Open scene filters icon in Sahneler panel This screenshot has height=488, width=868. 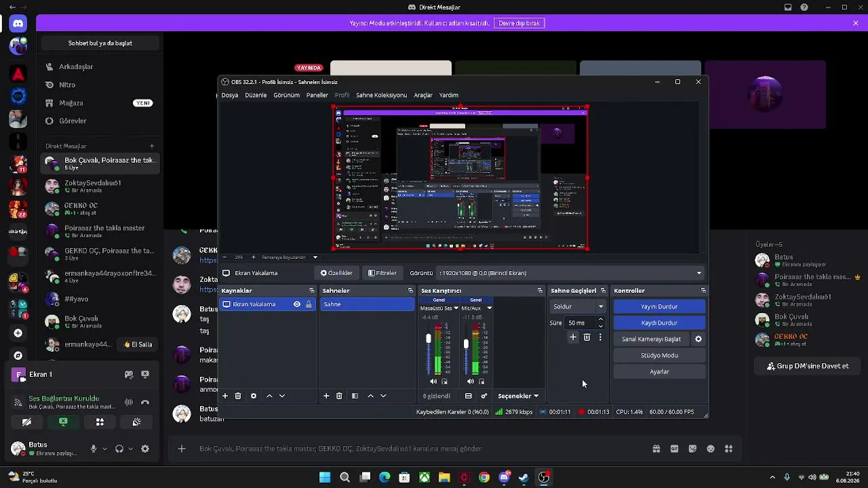tap(355, 396)
